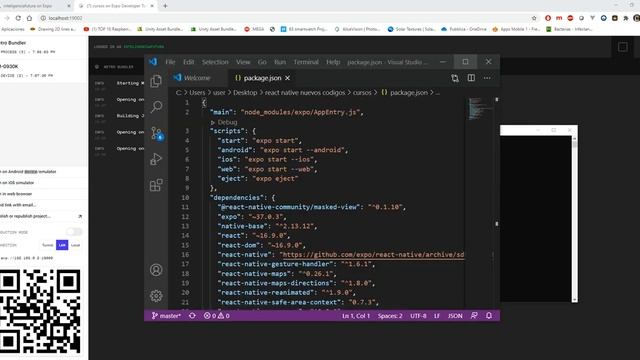Image resolution: width=640 pixels, height=360 pixels.
Task: Open the notifications bell in status bar
Action: (x=489, y=316)
